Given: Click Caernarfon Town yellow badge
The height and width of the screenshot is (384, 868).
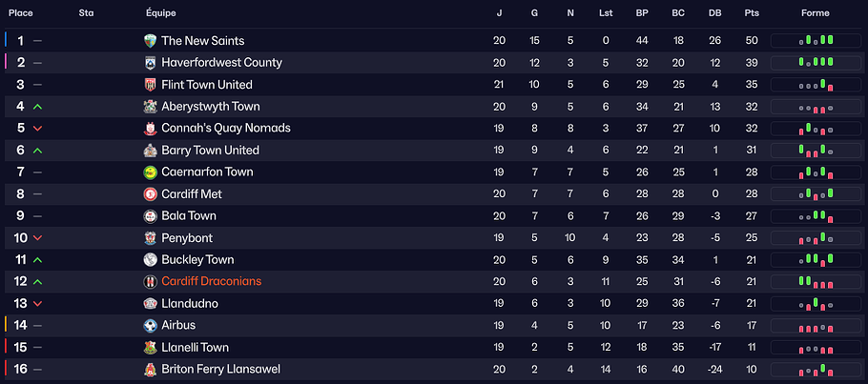Looking at the screenshot, I should [x=150, y=172].
